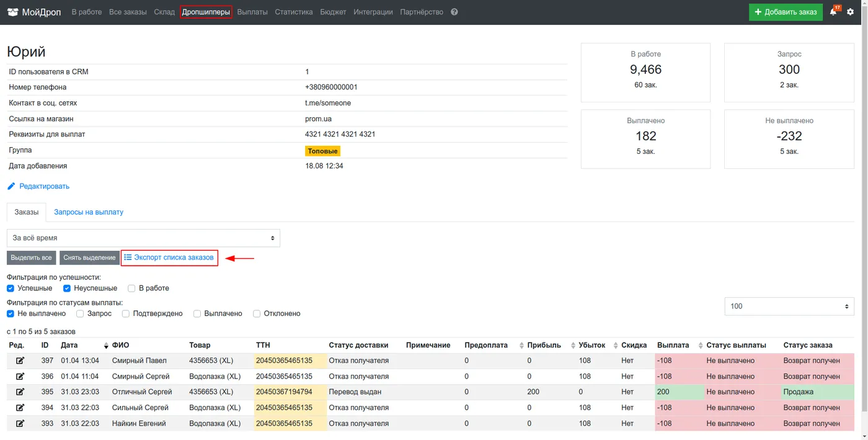
Task: Enable the В работе filter checkbox
Action: pyautogui.click(x=131, y=288)
